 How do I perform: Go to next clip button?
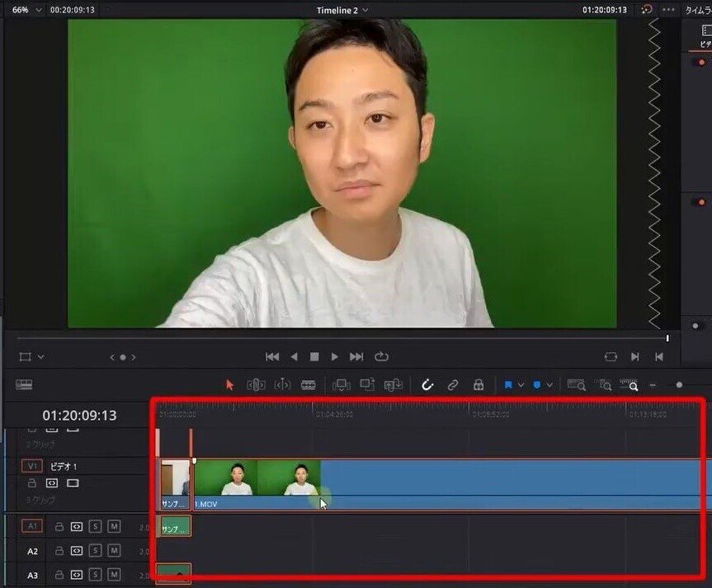click(635, 357)
